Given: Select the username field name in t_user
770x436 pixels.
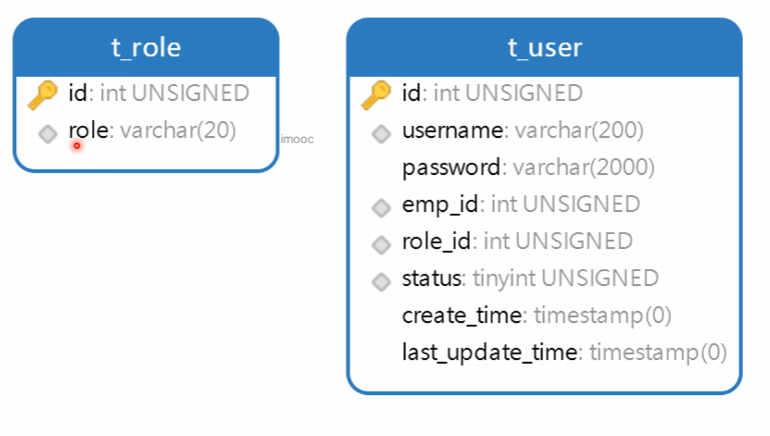Looking at the screenshot, I should [x=452, y=131].
